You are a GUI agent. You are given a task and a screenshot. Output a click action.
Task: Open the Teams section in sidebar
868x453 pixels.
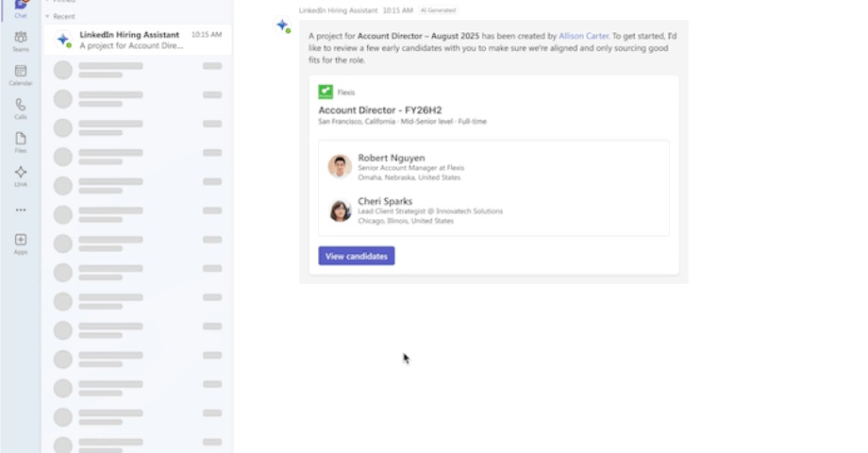[21, 40]
